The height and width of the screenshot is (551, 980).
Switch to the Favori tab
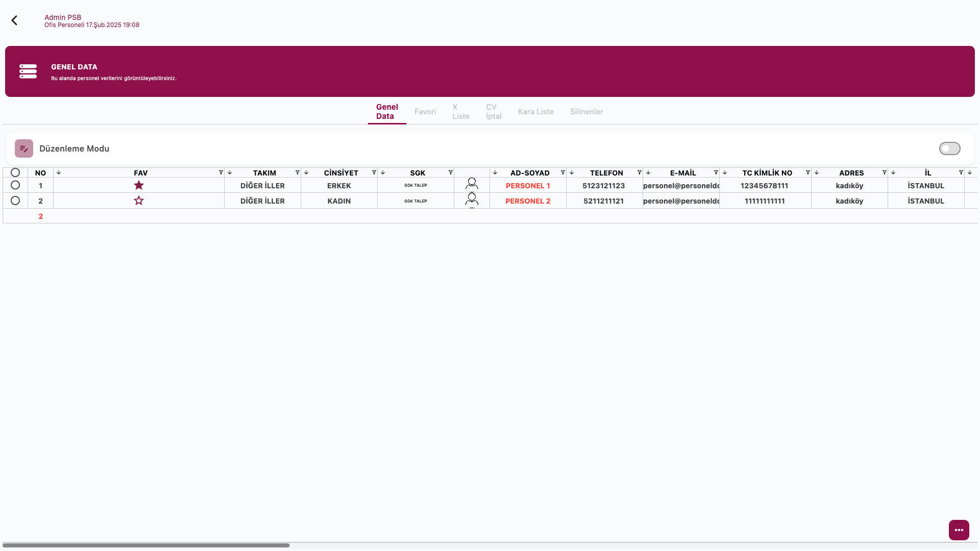(425, 112)
